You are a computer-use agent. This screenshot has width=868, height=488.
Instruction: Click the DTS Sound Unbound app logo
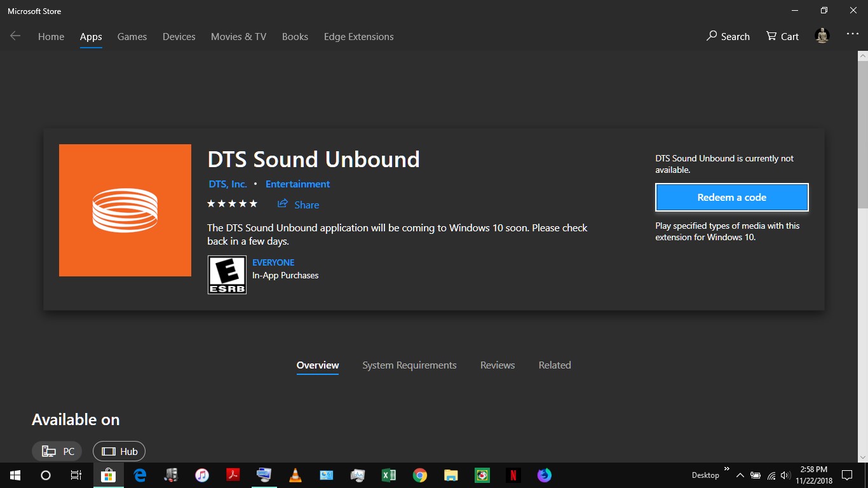[x=125, y=210]
